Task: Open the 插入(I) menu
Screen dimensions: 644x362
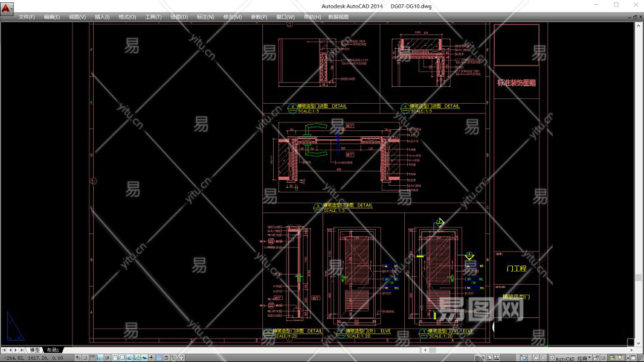Action: [x=102, y=17]
